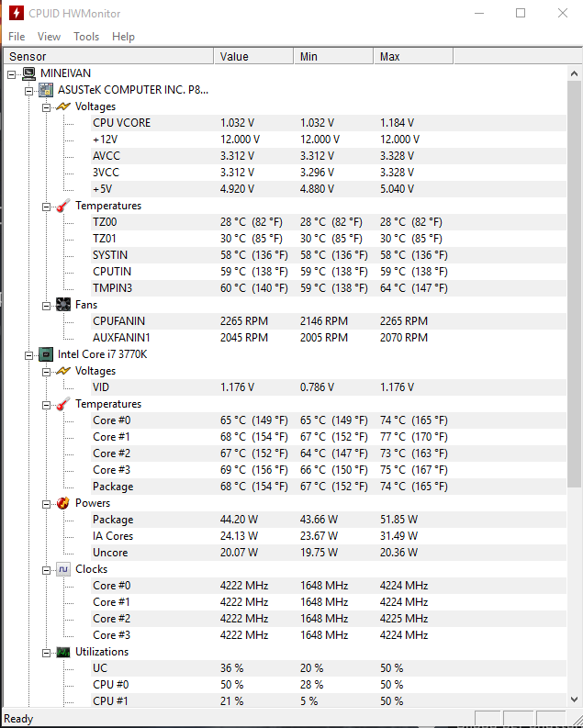Click the Powers flame icon
583x728 pixels.
tap(63, 503)
